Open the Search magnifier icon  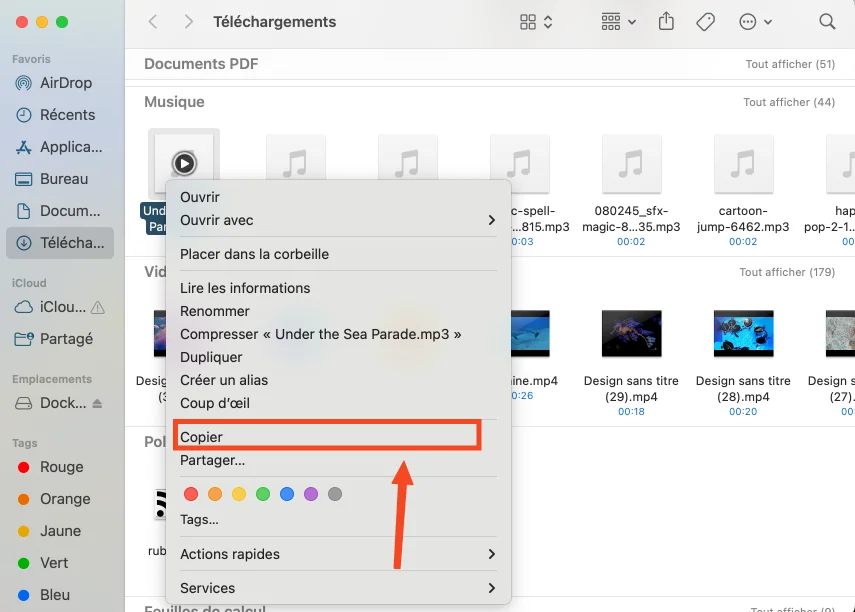(827, 22)
